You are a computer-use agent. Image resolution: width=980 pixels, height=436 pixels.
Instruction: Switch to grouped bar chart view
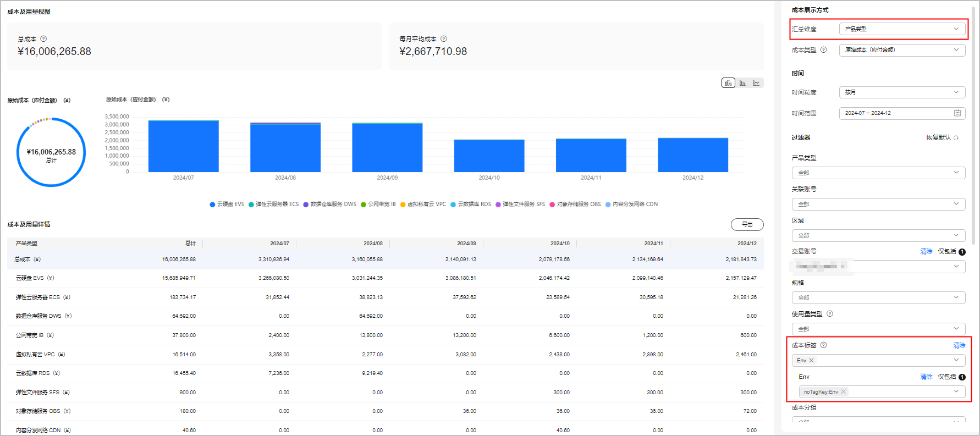pos(742,83)
